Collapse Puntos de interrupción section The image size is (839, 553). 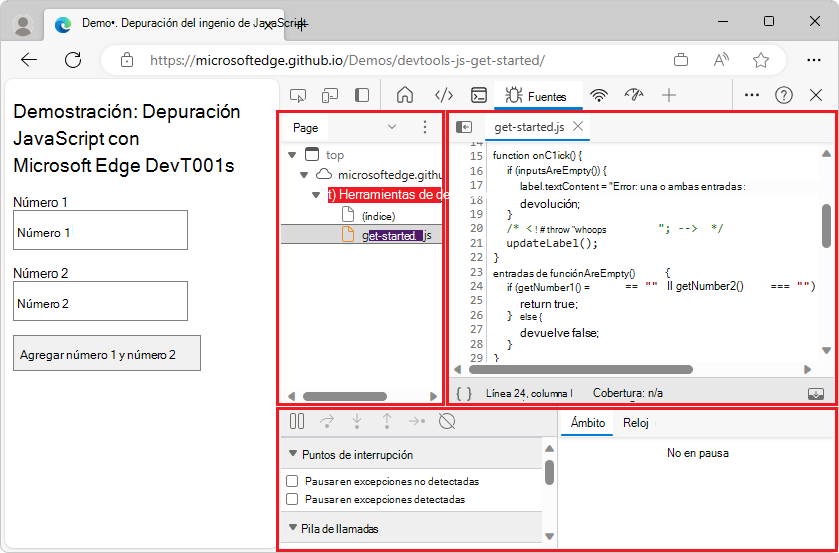click(x=293, y=454)
